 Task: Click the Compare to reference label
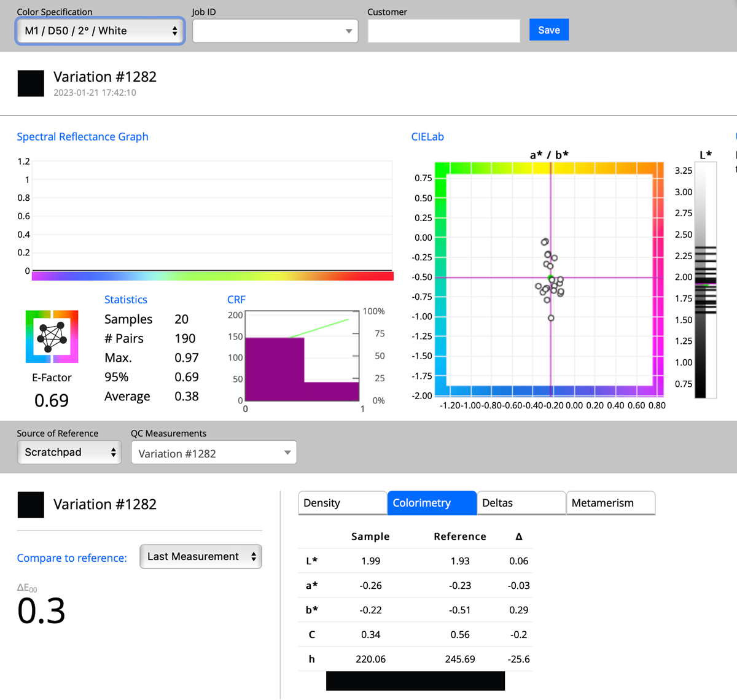pyautogui.click(x=72, y=558)
